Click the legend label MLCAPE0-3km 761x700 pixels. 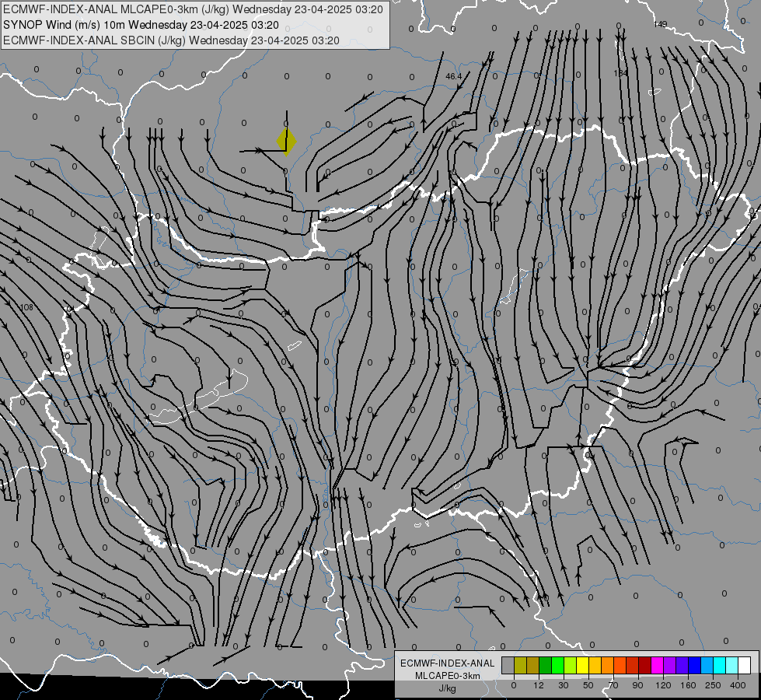coord(448,676)
